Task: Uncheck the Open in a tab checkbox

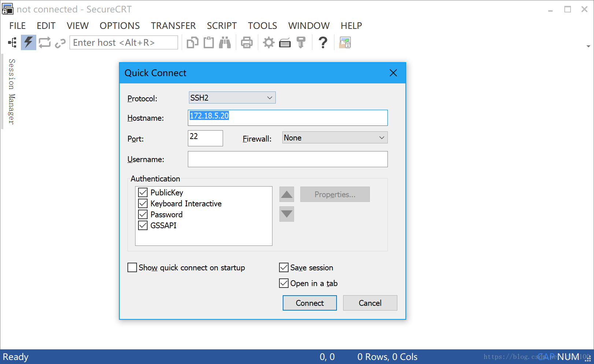Action: point(284,283)
